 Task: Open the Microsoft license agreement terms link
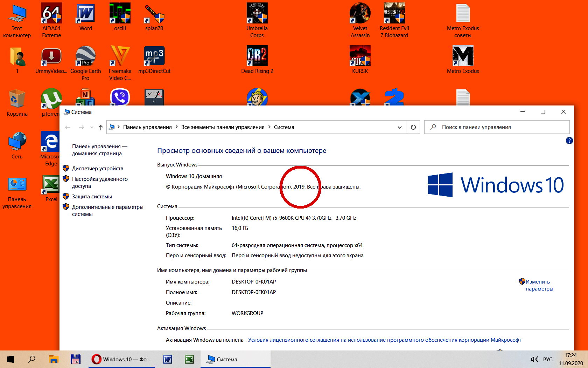click(385, 340)
